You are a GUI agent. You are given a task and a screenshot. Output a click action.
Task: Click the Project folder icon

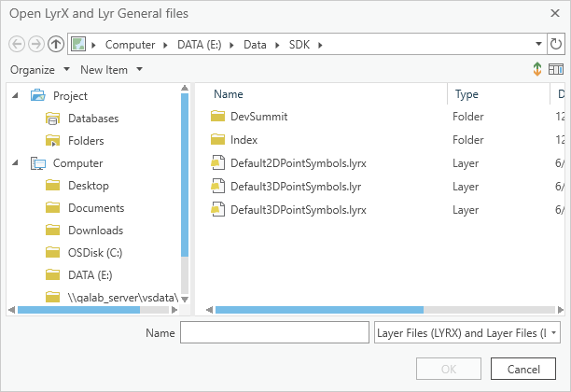[x=38, y=95]
